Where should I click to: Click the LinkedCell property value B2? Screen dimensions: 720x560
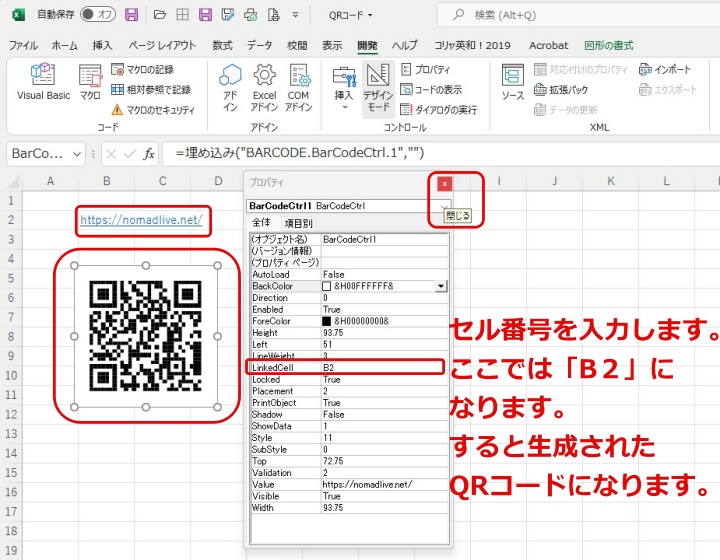[383, 368]
